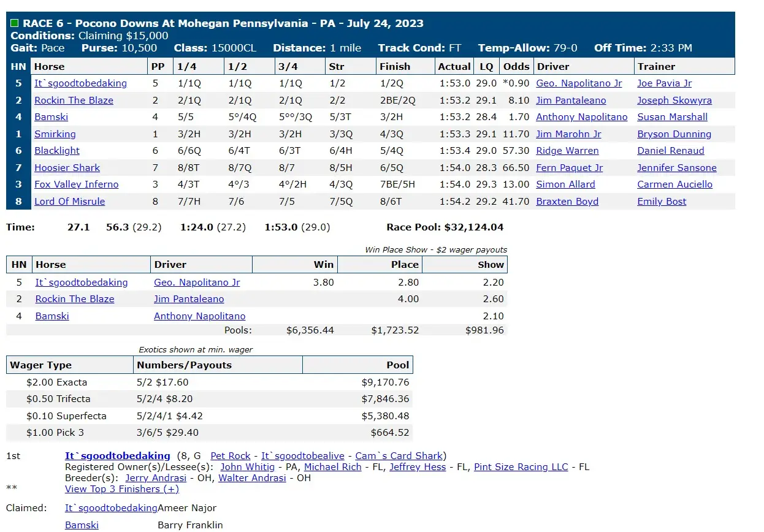764x532 pixels.
Task: Open trainer Susan Marshall link
Action: [x=673, y=117]
